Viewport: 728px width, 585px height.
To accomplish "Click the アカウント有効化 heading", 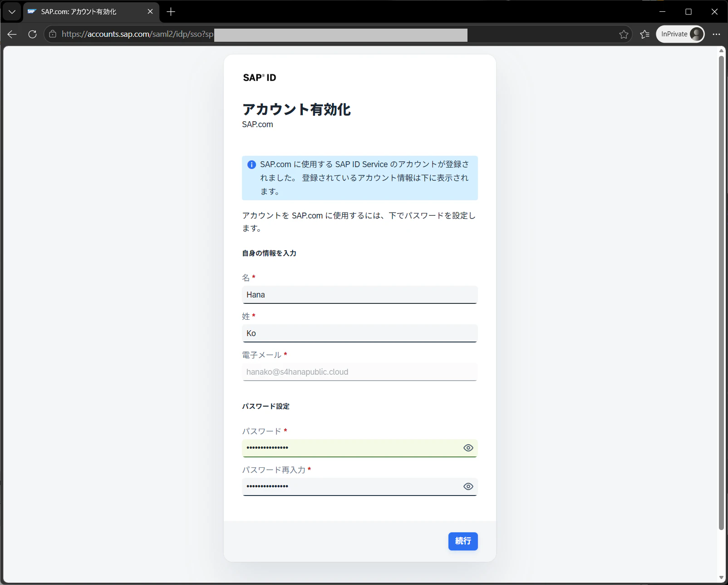I will [x=296, y=109].
